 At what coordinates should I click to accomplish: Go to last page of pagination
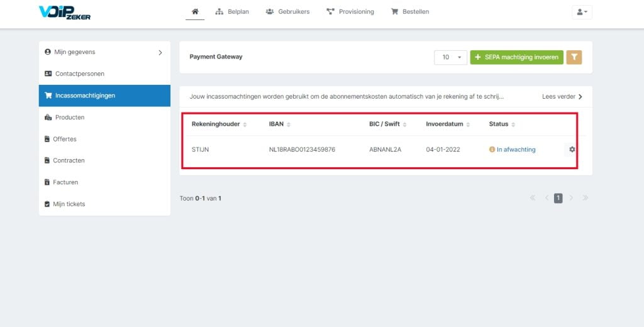[586, 198]
